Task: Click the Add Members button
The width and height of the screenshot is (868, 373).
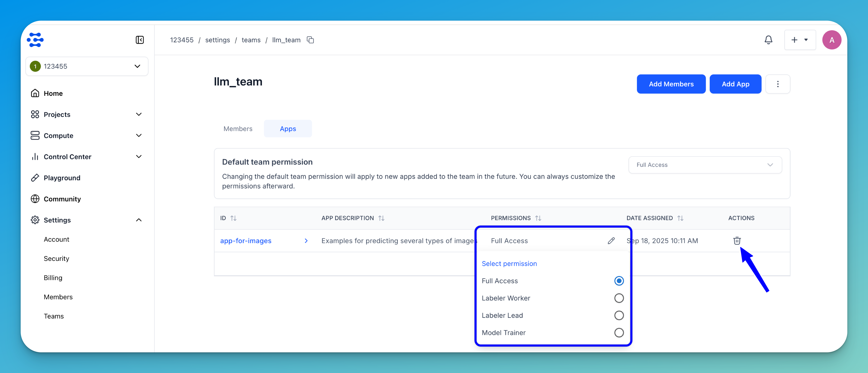Action: [x=671, y=84]
